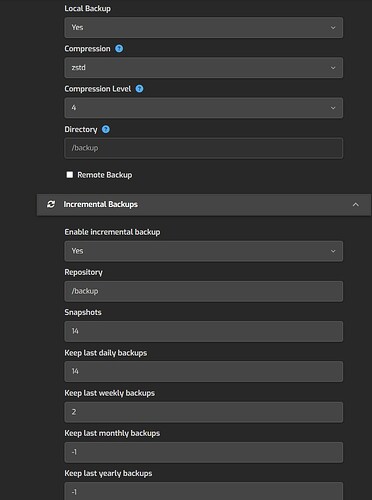The width and height of the screenshot is (372, 500).
Task: Open the Compression dropdown showing zstd
Action: [x=203, y=68]
